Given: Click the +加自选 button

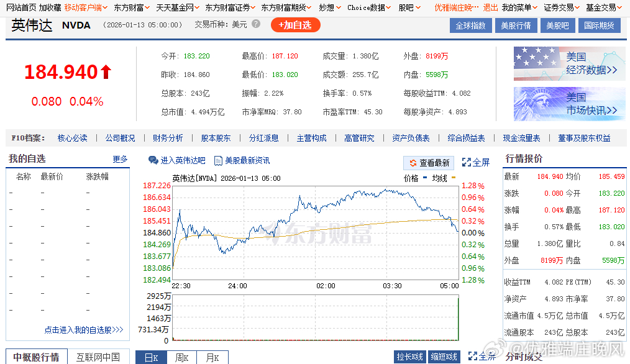Looking at the screenshot, I should tap(295, 25).
